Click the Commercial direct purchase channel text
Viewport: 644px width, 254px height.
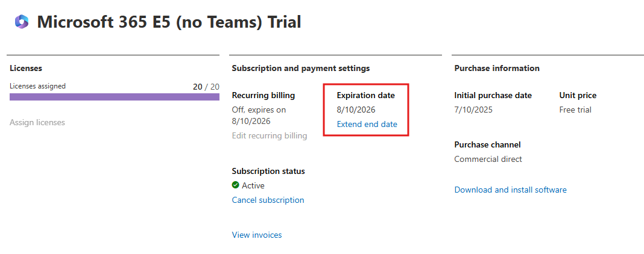[488, 159]
